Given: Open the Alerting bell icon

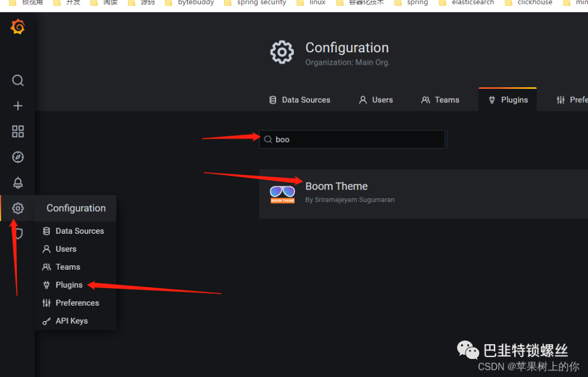Looking at the screenshot, I should click(17, 183).
